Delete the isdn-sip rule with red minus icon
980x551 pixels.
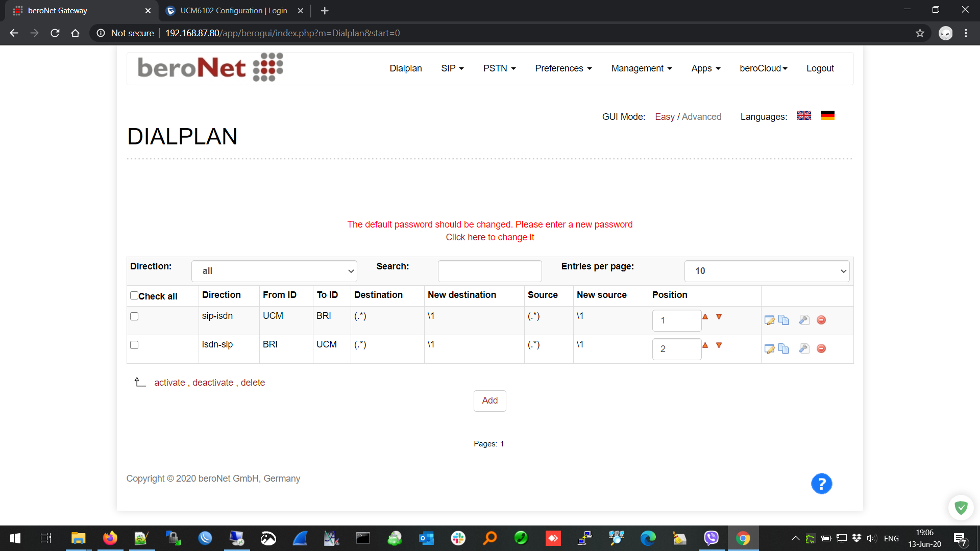[821, 349]
